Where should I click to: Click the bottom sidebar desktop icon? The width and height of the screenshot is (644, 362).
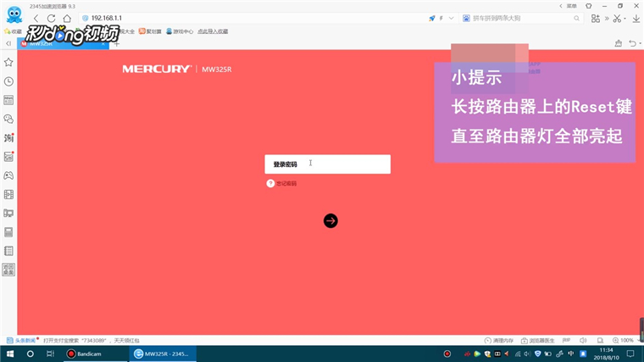pyautogui.click(x=8, y=270)
